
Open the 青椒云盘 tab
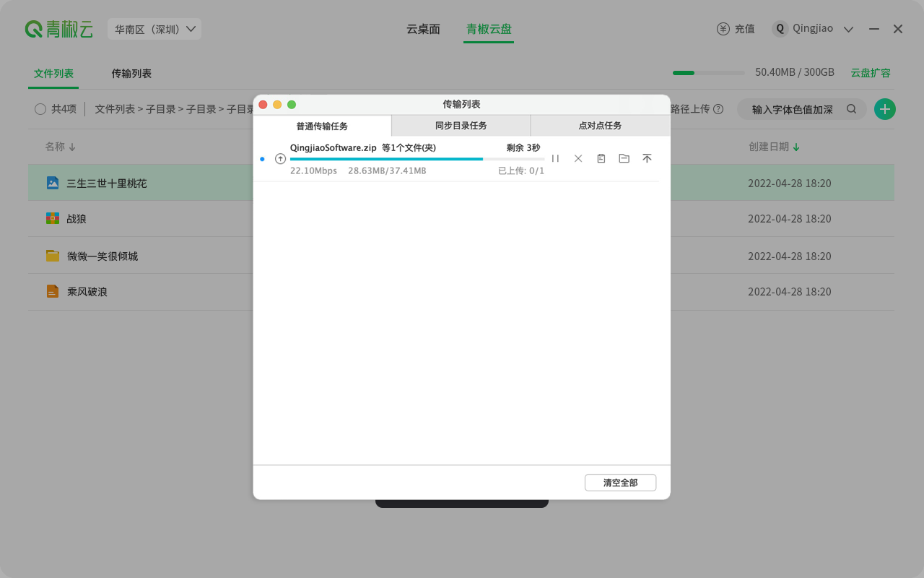click(x=489, y=29)
